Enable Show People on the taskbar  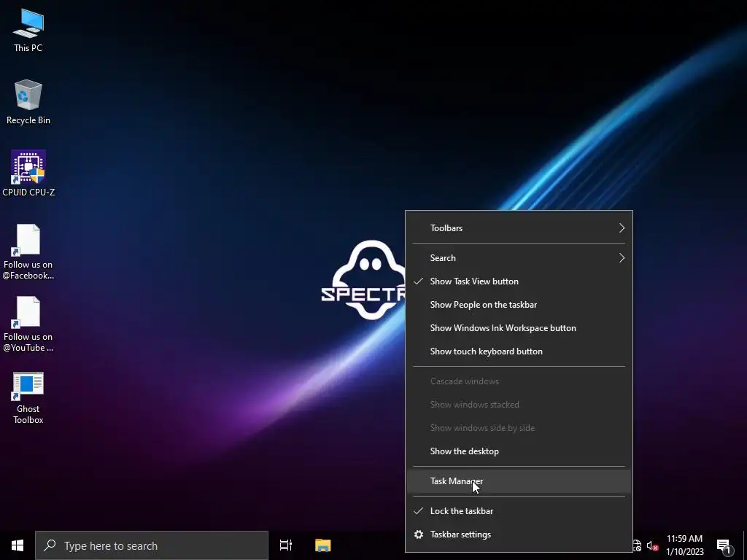[x=519, y=305]
